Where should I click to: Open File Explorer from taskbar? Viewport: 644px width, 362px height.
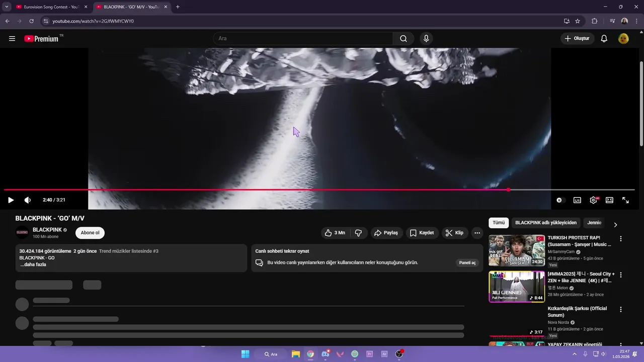click(x=296, y=354)
